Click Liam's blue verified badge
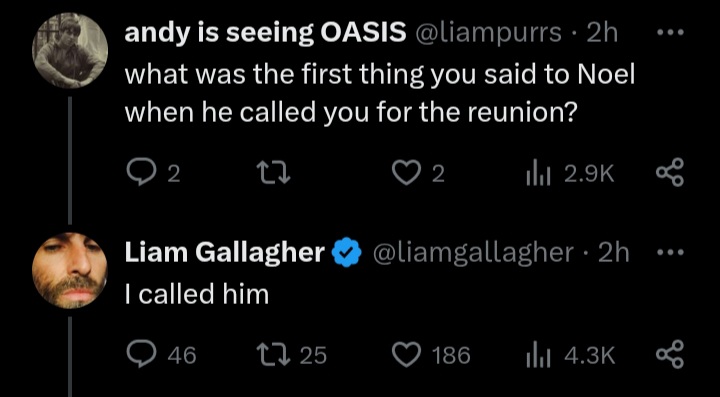Screen dimensions: 720x397 point(347,252)
